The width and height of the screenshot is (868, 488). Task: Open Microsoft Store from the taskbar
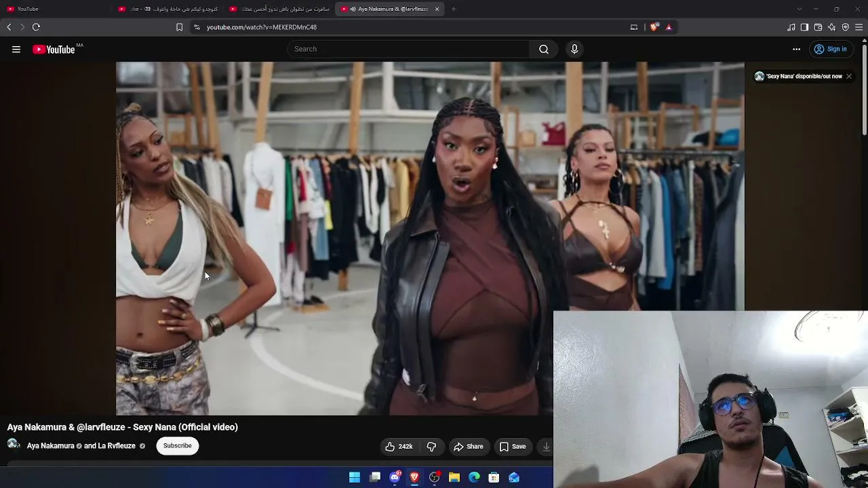click(x=494, y=478)
